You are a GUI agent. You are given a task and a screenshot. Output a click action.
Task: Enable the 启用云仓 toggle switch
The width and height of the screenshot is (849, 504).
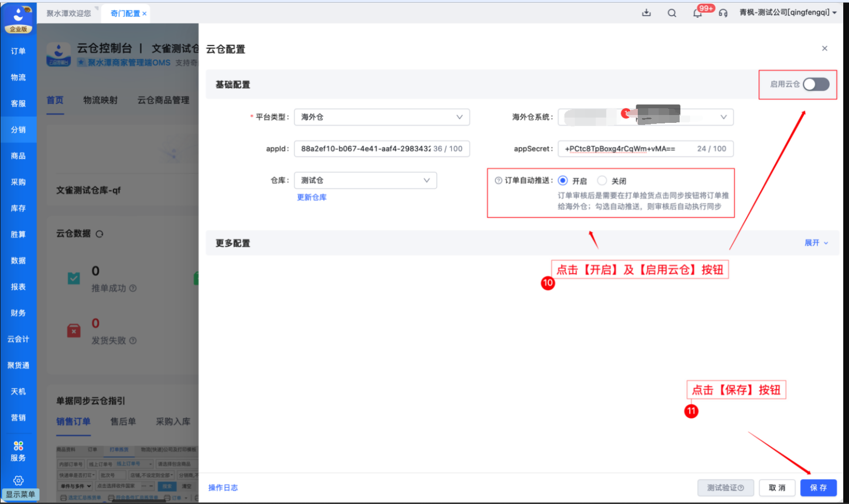(816, 84)
